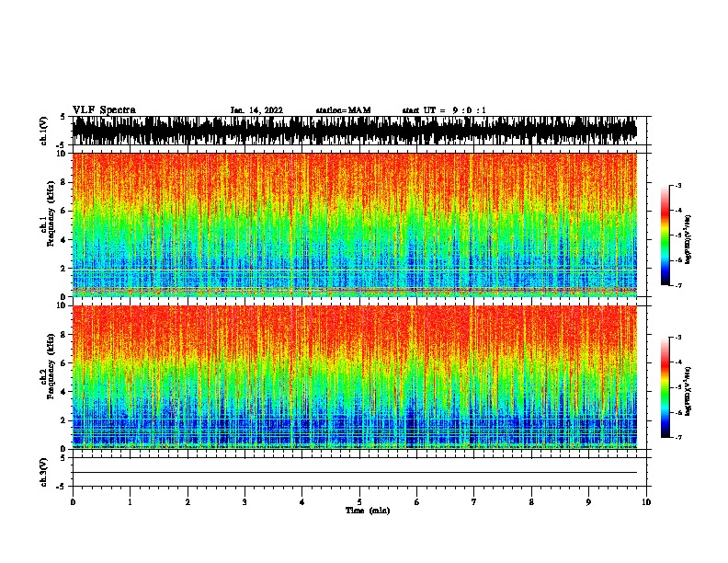Click the "6" tick on ch.2 frequency axis

point(63,363)
